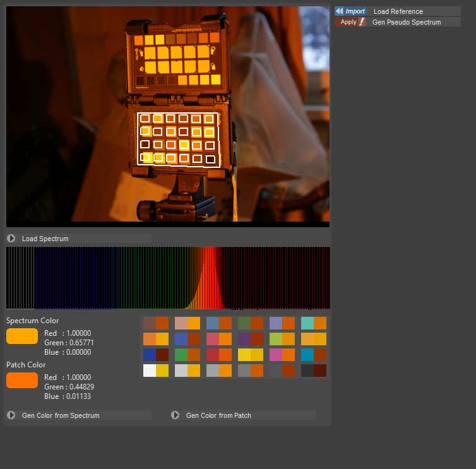This screenshot has height=469, width=476.
Task: Select the lime green reference patch pair
Action: [x=282, y=339]
